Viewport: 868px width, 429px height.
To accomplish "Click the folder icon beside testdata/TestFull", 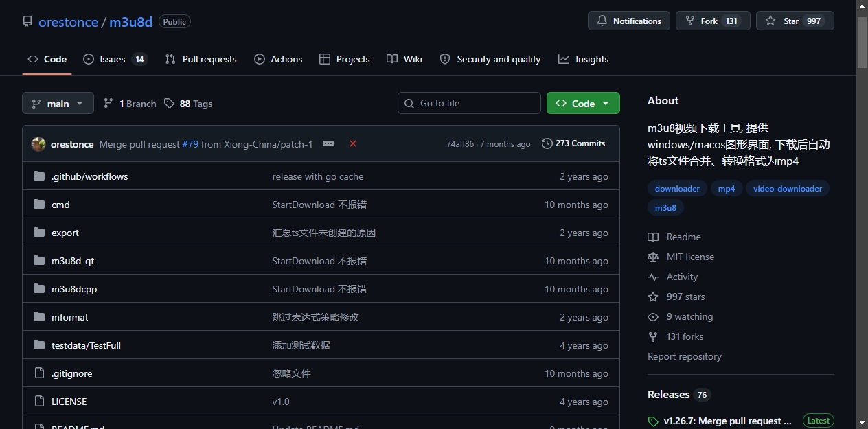I will [x=39, y=345].
